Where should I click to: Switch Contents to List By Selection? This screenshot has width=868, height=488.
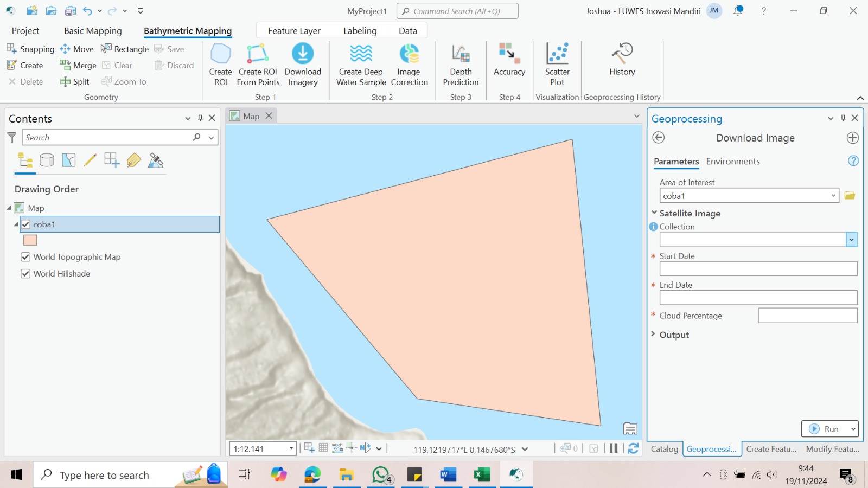tap(69, 160)
